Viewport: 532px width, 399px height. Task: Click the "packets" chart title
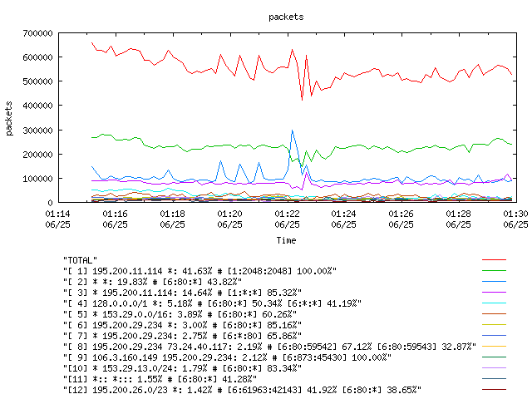coord(286,17)
